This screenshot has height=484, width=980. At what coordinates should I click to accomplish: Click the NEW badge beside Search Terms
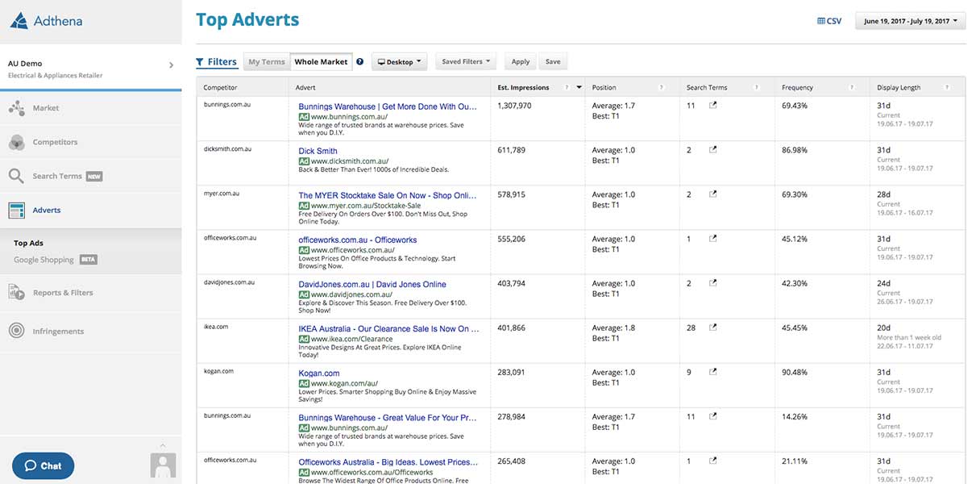[x=94, y=176]
